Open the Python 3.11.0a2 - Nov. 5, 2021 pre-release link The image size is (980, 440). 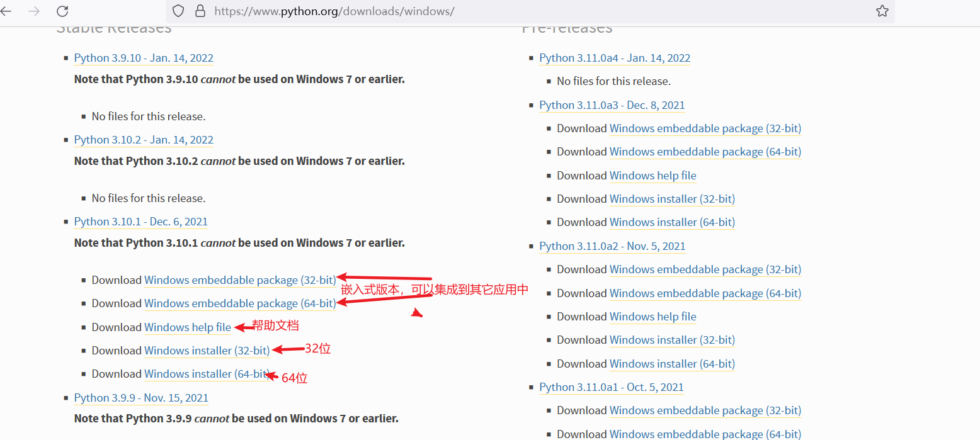[612, 246]
